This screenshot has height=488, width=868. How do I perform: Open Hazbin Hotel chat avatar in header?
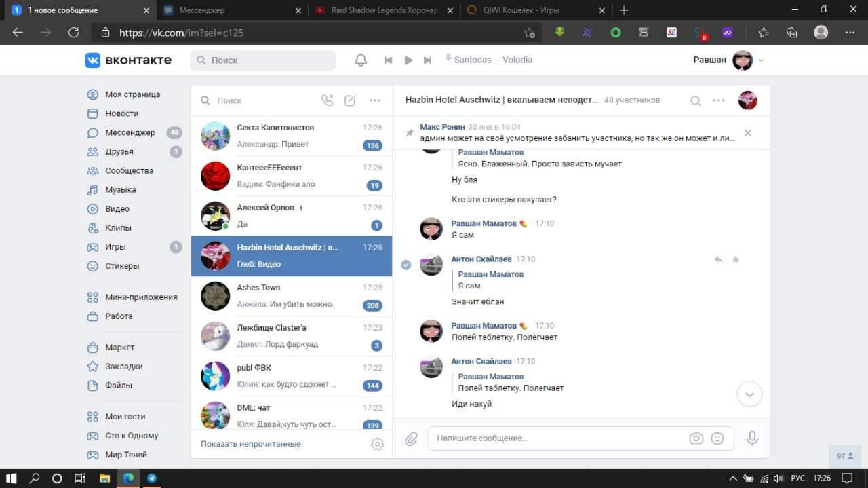pos(748,100)
